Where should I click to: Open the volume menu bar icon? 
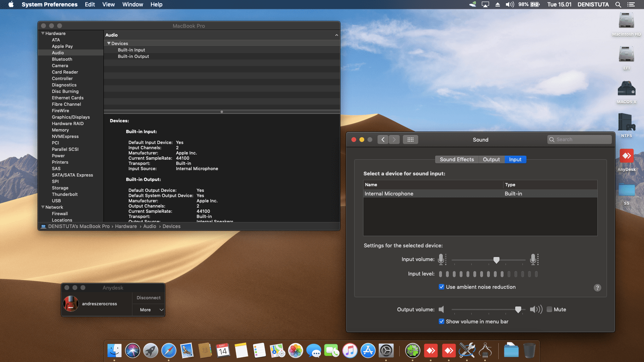click(x=510, y=4)
